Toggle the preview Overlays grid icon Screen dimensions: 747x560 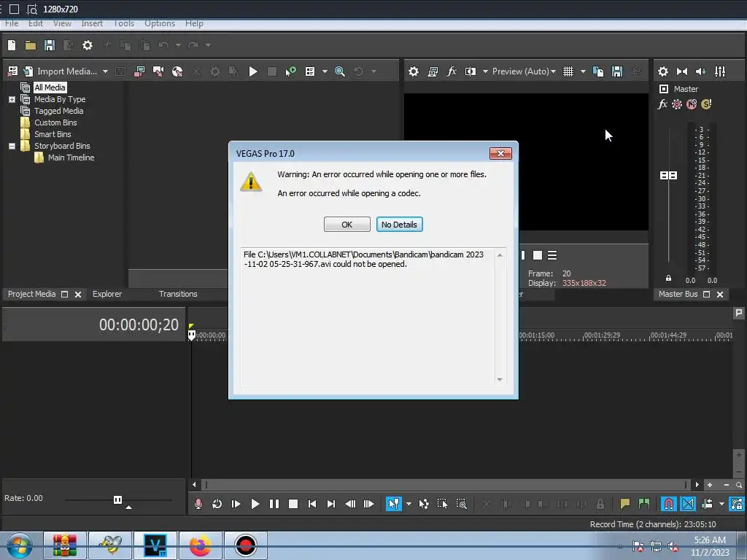(568, 71)
